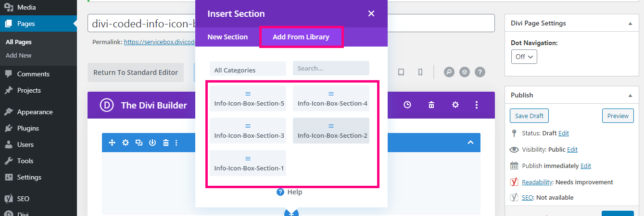
Task: Click the library Search field
Action: point(331,68)
